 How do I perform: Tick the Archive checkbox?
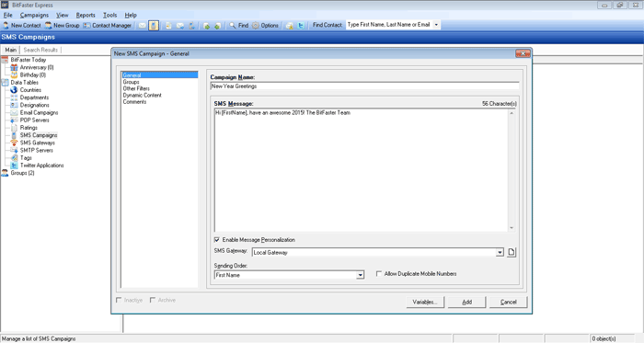(153, 300)
